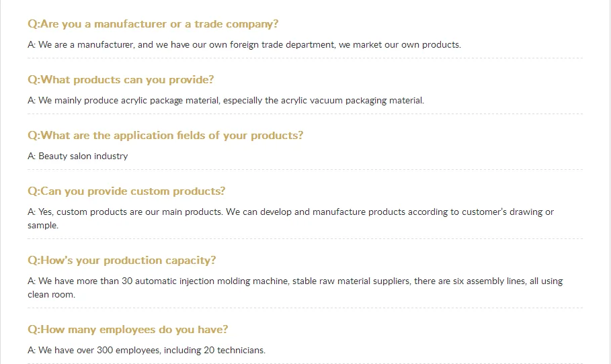Click the 'How's your production capacity?' question

point(122,261)
